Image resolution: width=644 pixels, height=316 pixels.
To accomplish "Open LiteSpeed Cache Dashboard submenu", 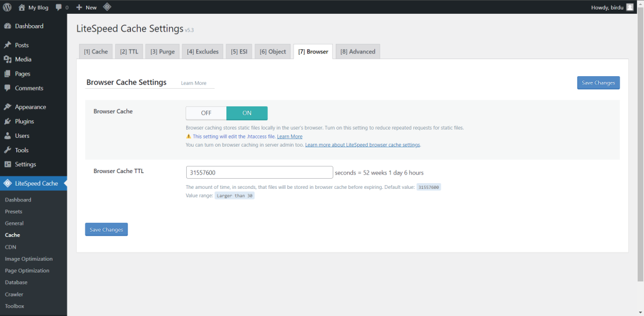I will pyautogui.click(x=18, y=200).
